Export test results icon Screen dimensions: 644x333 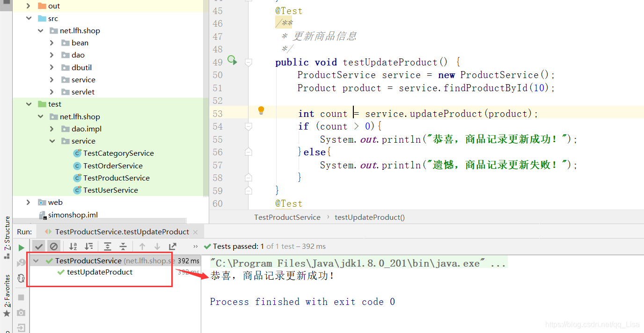pyautogui.click(x=173, y=246)
